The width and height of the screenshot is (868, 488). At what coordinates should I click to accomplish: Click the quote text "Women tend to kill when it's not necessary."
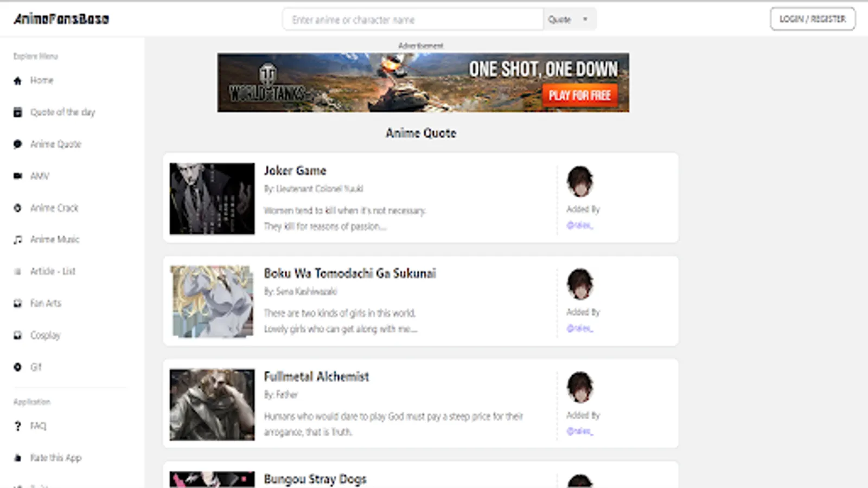coord(345,211)
